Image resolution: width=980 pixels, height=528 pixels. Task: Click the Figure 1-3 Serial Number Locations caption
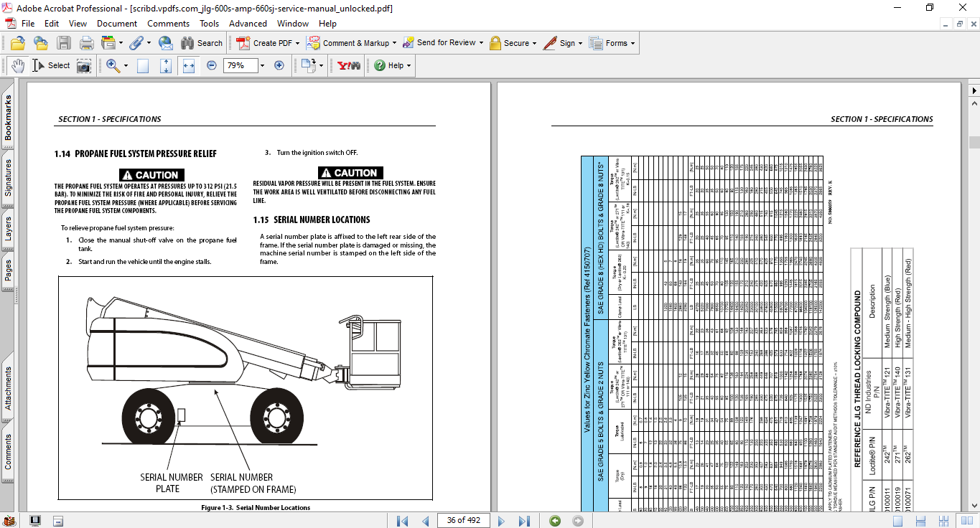point(256,507)
